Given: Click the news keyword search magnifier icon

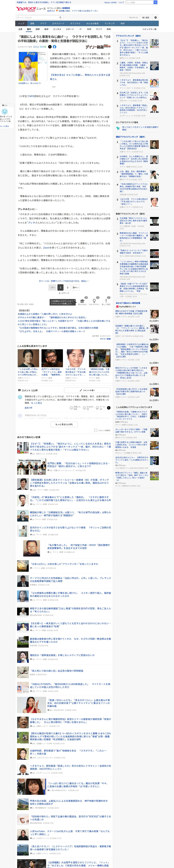Looking at the screenshot, I should (x=60, y=18).
